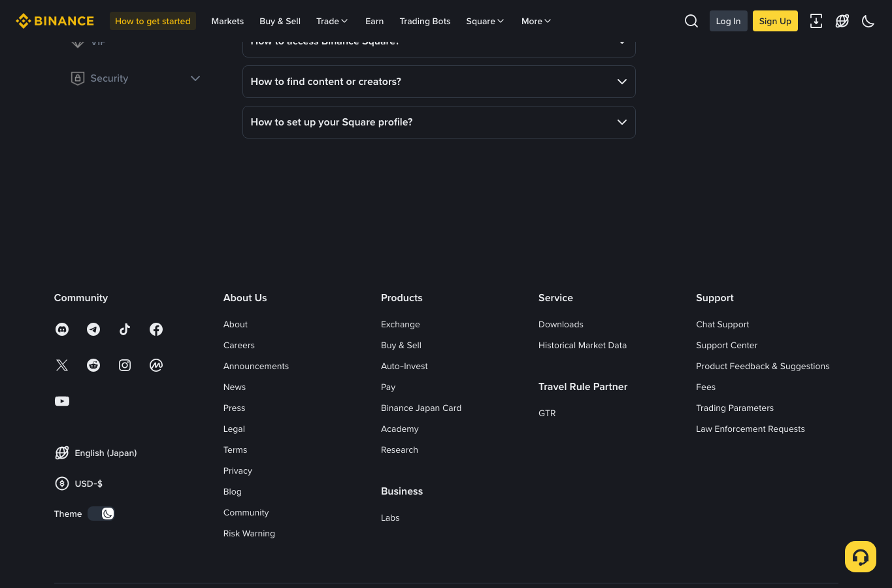Open the TikTok community icon
The height and width of the screenshot is (588, 892).
[x=125, y=329]
